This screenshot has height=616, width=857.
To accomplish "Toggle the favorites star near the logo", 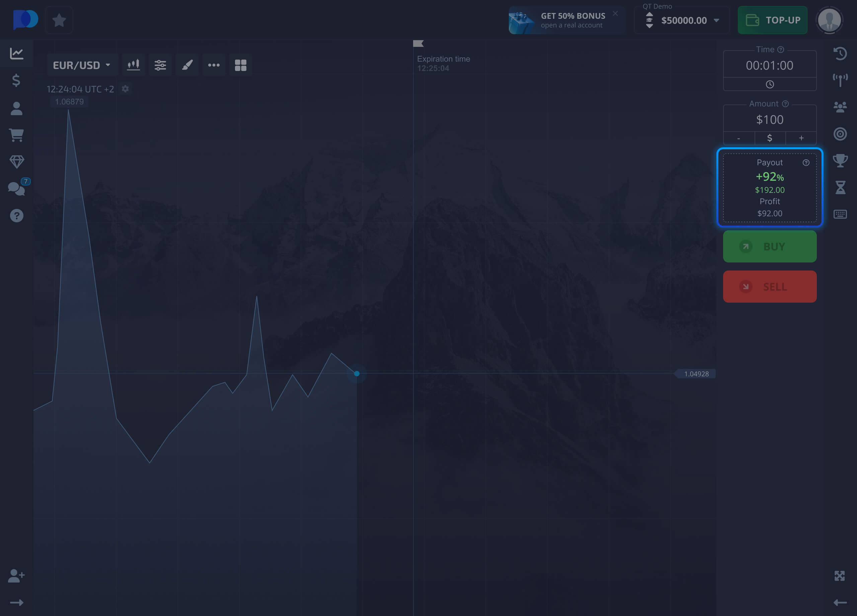I will point(59,20).
